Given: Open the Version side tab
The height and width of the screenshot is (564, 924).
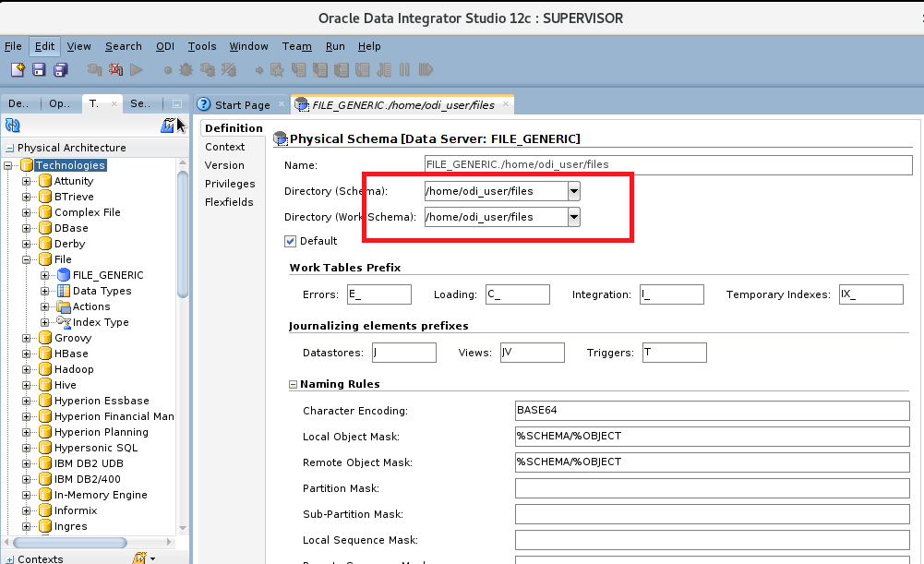Looking at the screenshot, I should pyautogui.click(x=224, y=165).
